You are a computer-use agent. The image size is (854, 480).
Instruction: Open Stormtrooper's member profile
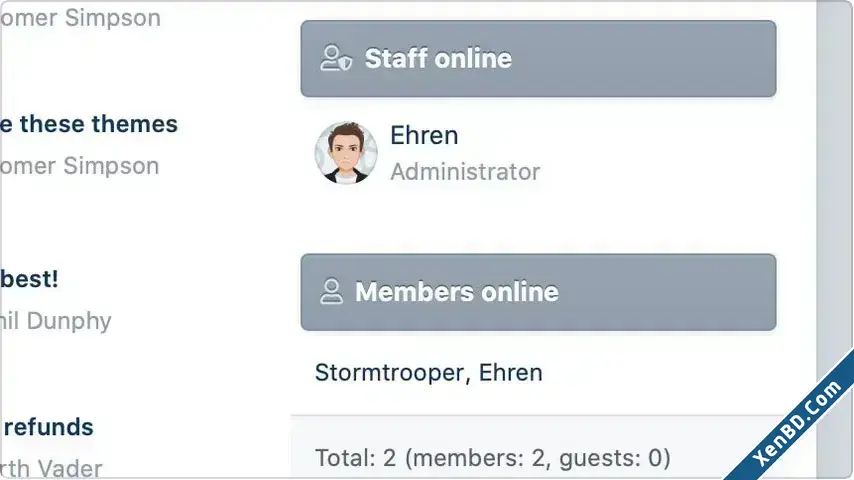[x=389, y=373]
